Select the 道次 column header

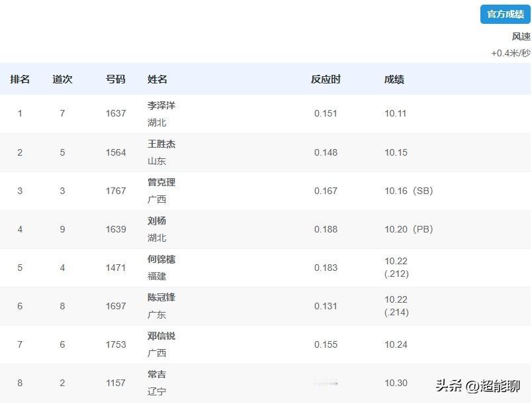tap(62, 79)
